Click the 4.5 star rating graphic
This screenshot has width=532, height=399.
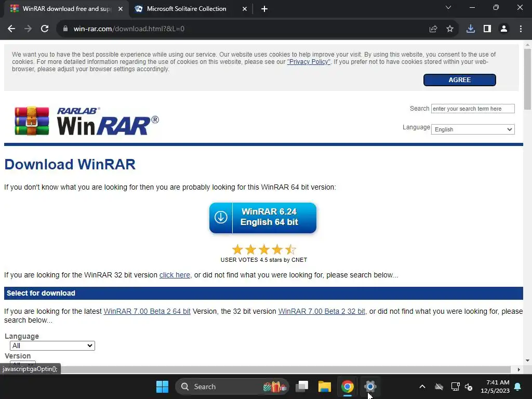pos(264,250)
